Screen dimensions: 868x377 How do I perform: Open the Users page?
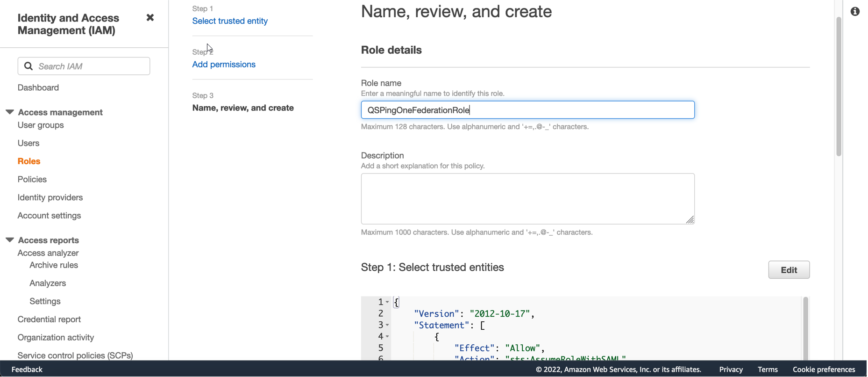pyautogui.click(x=28, y=143)
